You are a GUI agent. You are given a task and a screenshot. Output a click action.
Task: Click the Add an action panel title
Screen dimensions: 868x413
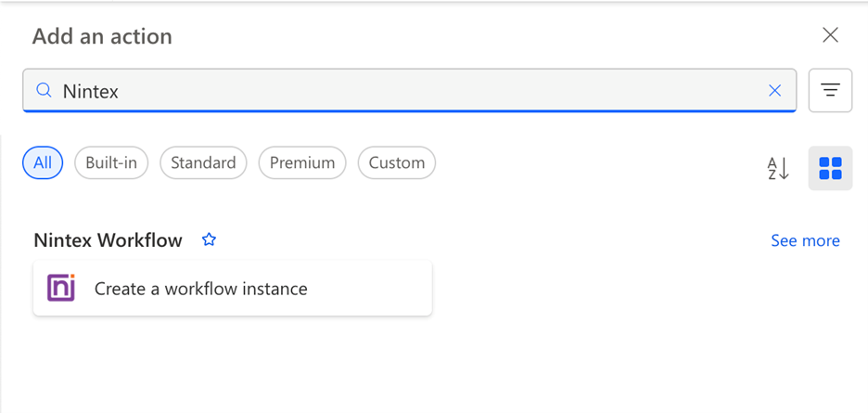(102, 36)
